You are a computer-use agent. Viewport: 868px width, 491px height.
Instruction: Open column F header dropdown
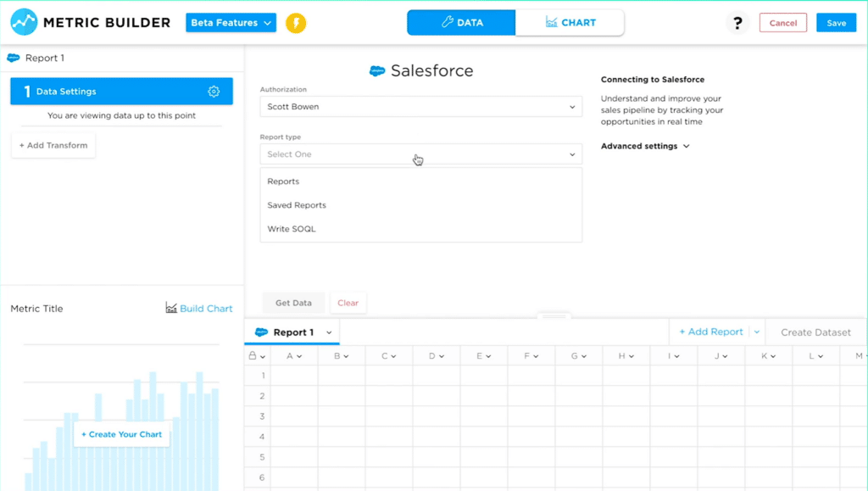click(537, 356)
